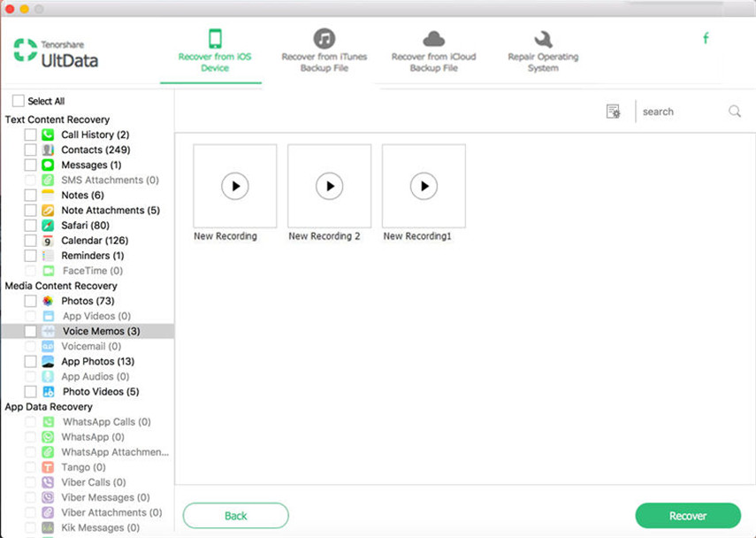Screen dimensions: 756x538
Task: Click the Kik Messages icon
Action: [x=48, y=527]
